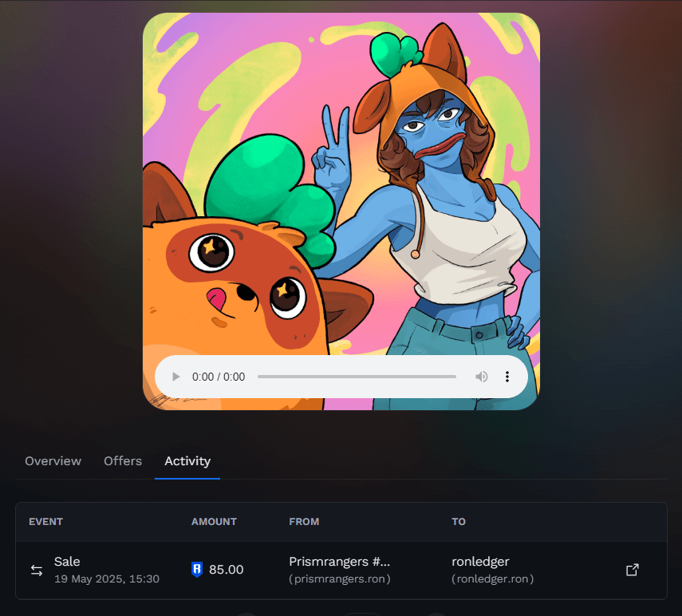Play the audio track
Screen dimensions: 682x616
tap(176, 377)
